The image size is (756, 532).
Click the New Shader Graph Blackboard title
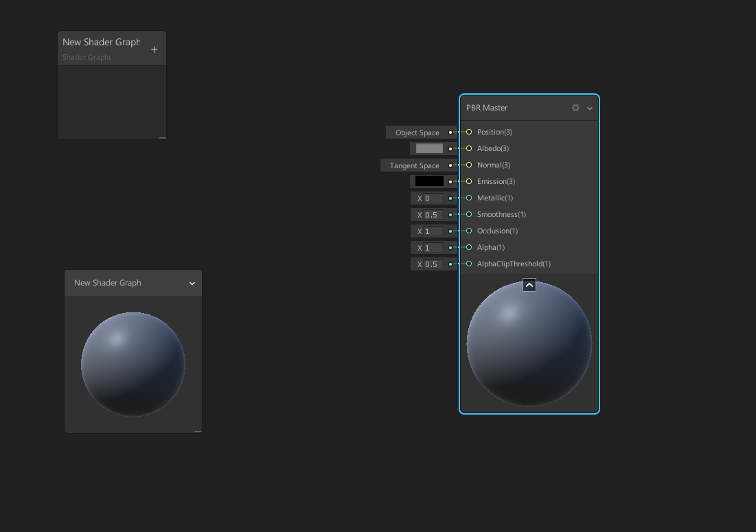pyautogui.click(x=100, y=42)
